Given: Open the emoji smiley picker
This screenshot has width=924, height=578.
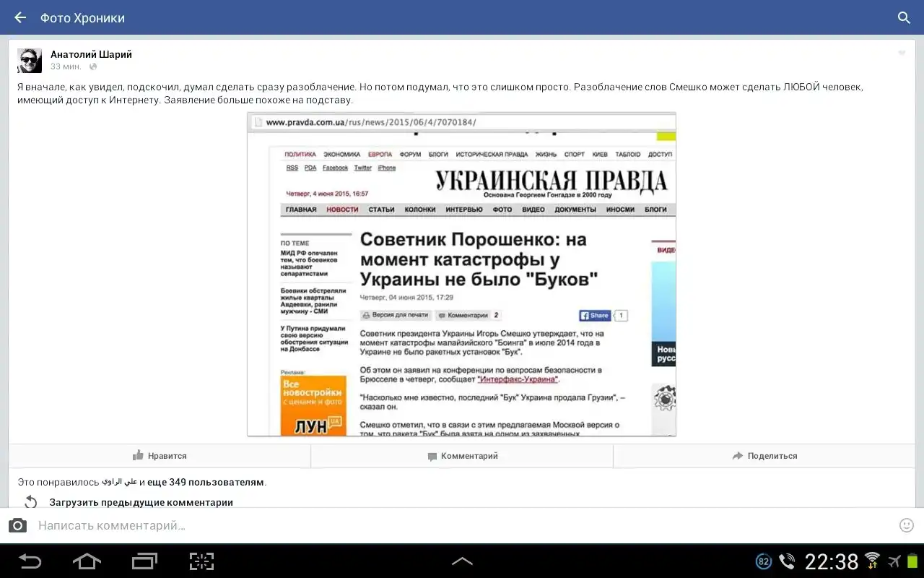Looking at the screenshot, I should (x=907, y=525).
